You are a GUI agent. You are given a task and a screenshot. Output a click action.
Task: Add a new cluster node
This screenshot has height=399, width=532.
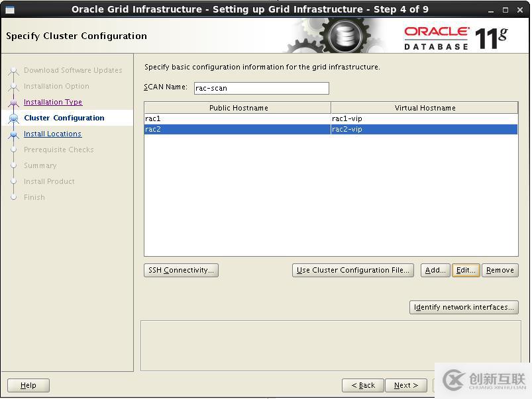435,270
